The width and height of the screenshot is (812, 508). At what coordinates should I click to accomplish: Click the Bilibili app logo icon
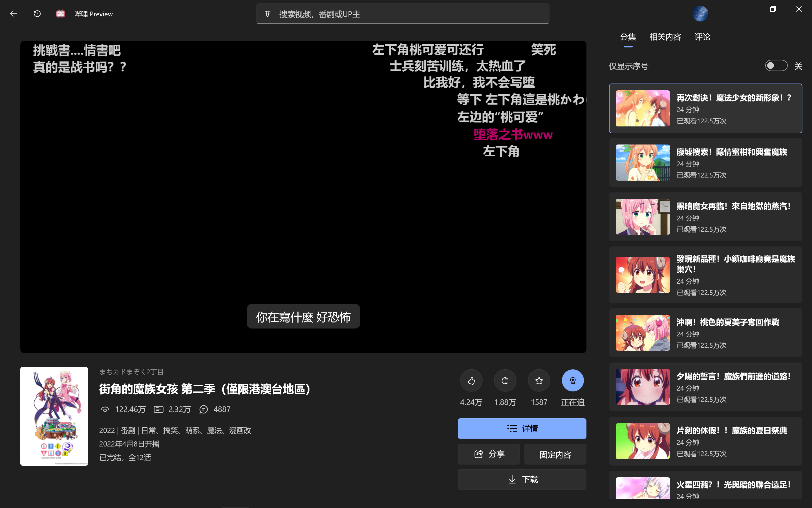60,14
